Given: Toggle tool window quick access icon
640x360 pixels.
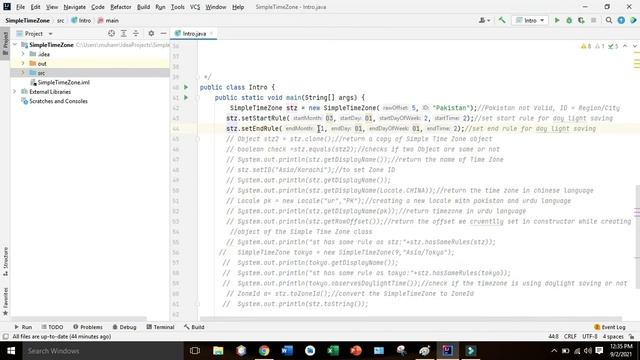Looking at the screenshot, I should pos(5,336).
